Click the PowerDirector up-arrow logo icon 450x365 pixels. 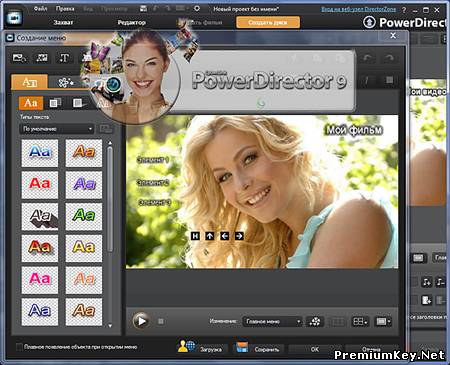(x=369, y=22)
